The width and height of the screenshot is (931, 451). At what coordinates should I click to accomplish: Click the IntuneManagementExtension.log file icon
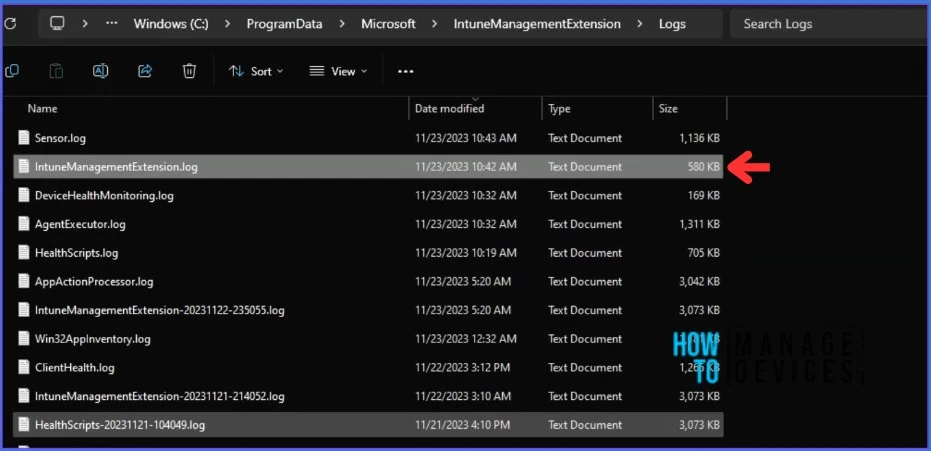[24, 167]
